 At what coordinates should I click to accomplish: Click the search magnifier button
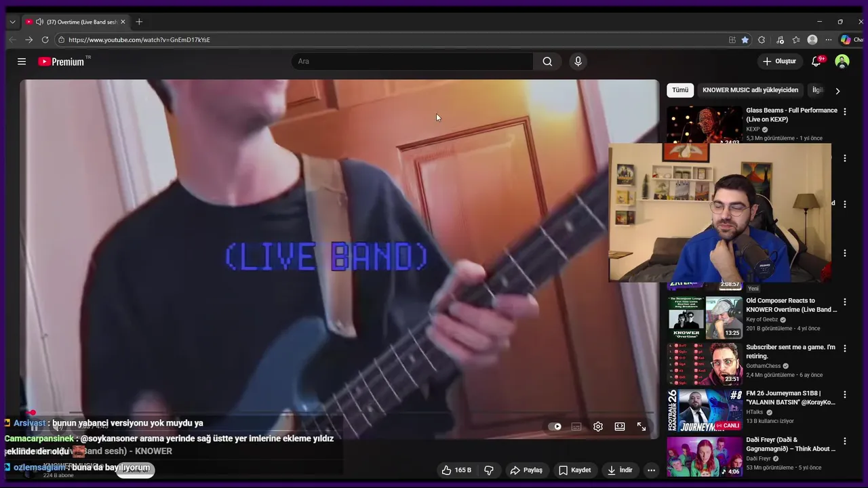point(547,62)
